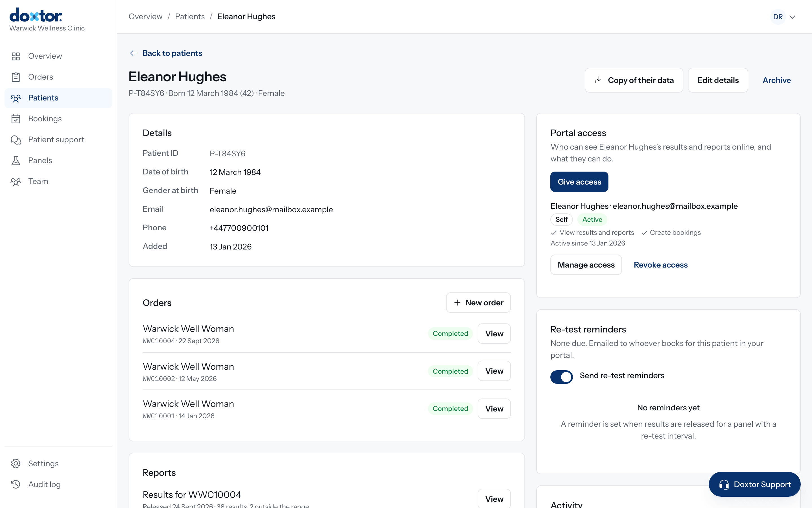Click the DR user avatar
Image resolution: width=812 pixels, height=508 pixels.
[778, 17]
